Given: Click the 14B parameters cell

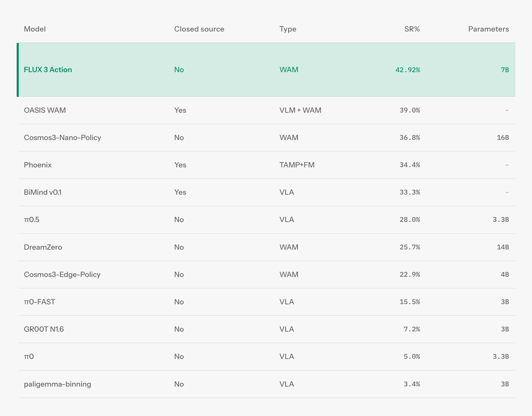Looking at the screenshot, I should tap(503, 247).
